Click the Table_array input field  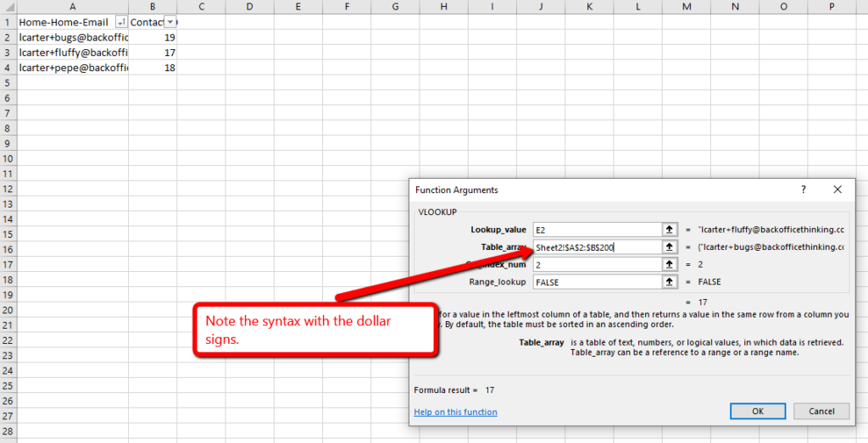(x=597, y=246)
